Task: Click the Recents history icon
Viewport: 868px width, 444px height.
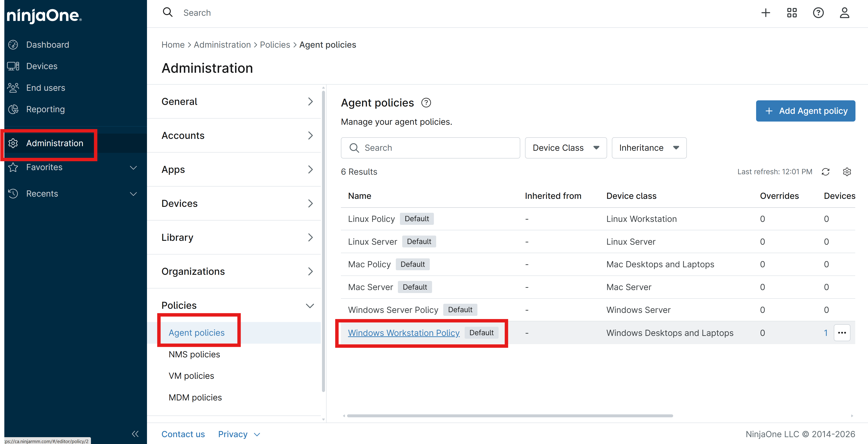Action: [13, 194]
